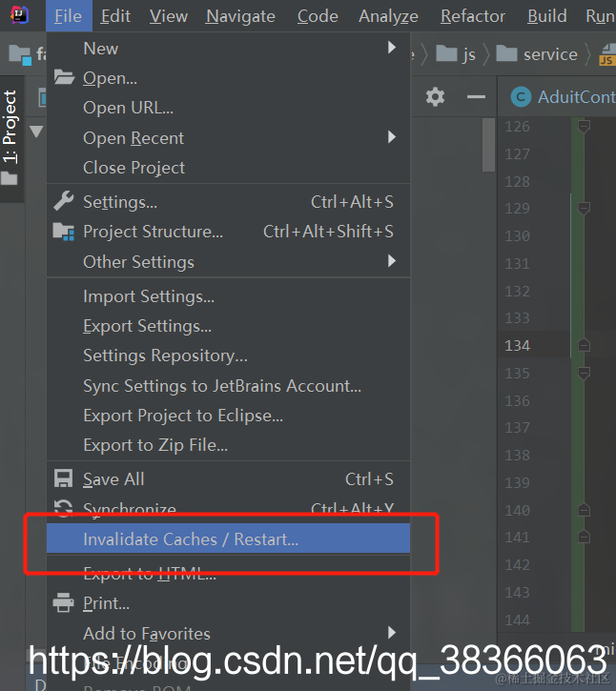Hide project panel with minus icon
The height and width of the screenshot is (691, 616).
click(x=476, y=96)
